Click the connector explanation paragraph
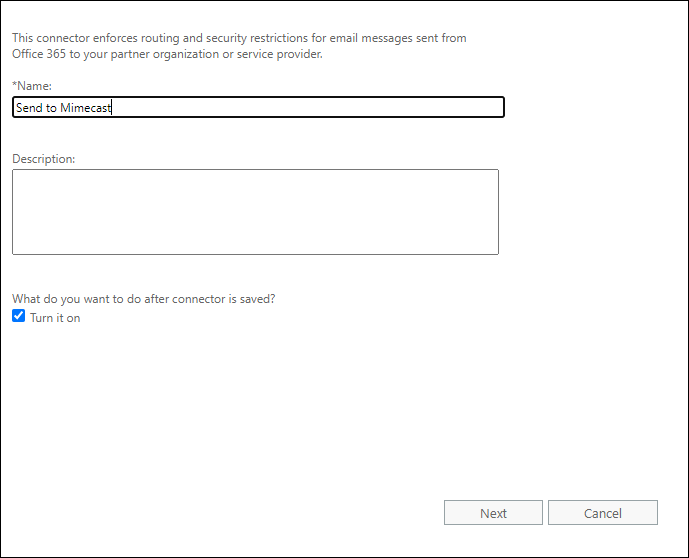Image resolution: width=689 pixels, height=558 pixels. [x=239, y=46]
